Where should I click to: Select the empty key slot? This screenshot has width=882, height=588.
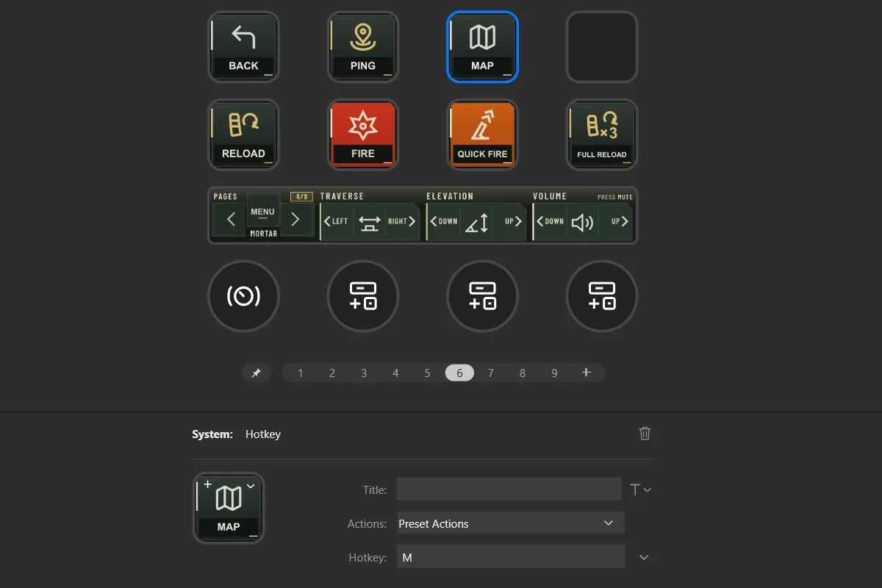click(602, 47)
